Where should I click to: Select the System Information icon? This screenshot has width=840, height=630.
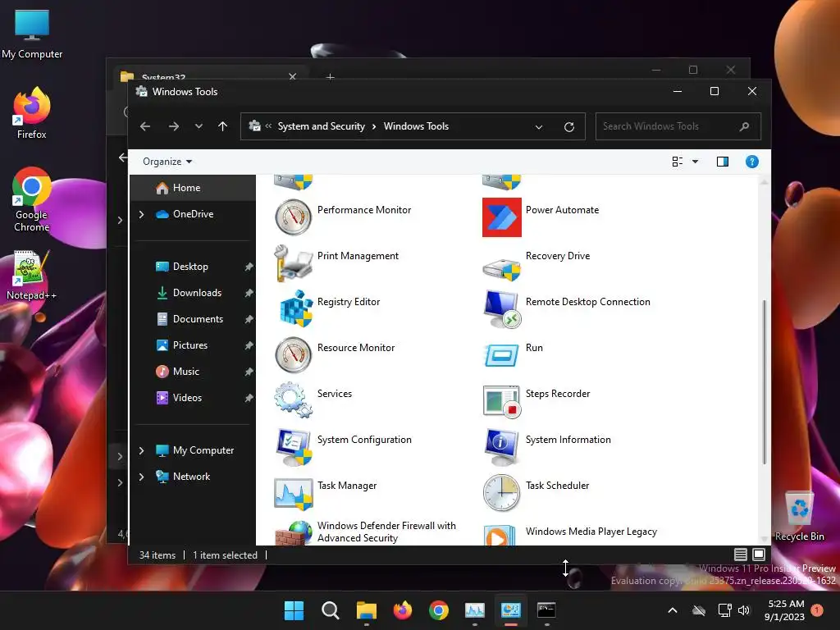(501, 447)
